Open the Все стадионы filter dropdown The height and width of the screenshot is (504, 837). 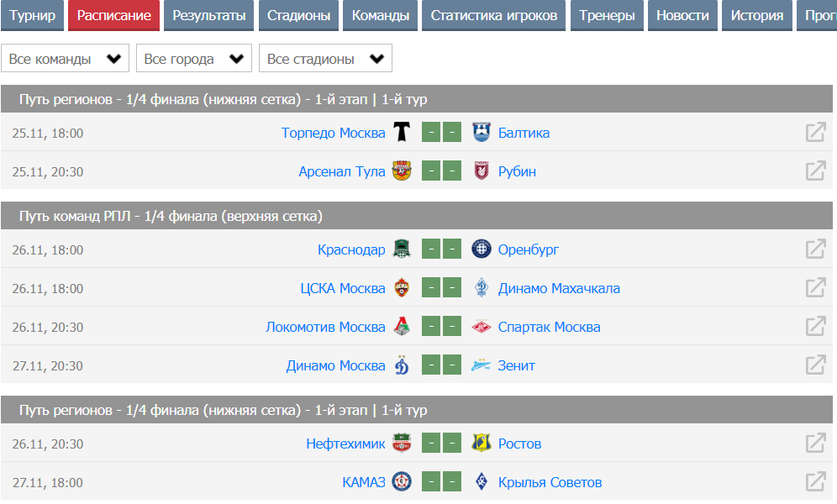pyautogui.click(x=325, y=59)
